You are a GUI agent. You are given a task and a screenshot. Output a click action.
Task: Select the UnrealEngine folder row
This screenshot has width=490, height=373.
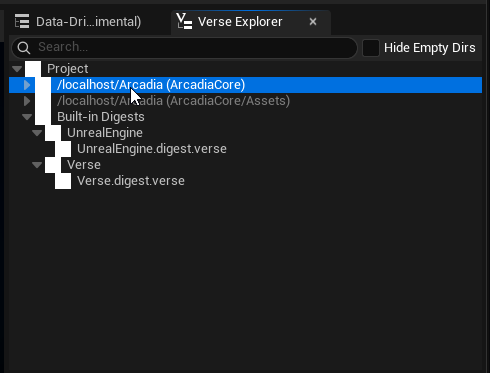[246, 133]
